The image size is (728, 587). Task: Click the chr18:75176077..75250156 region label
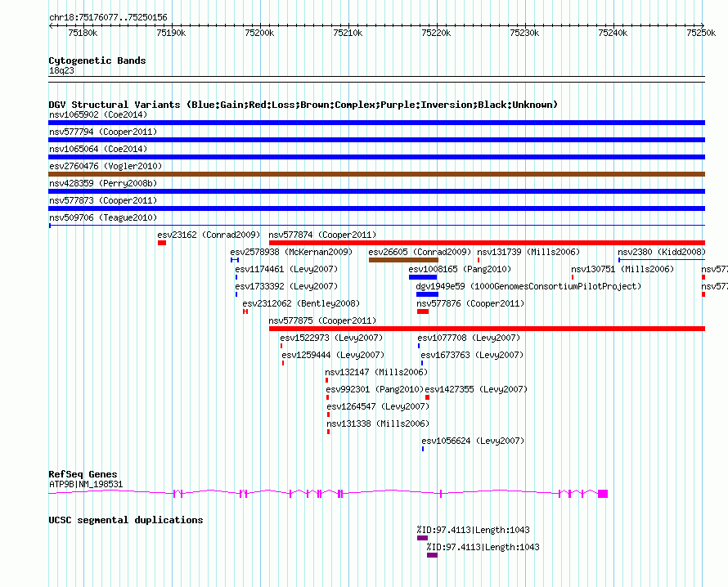click(108, 18)
